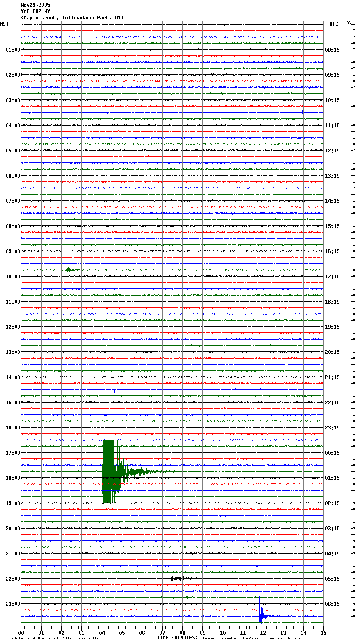Click the "23:15" UTC time label
Viewport: 357px width, 644px height.
coord(332,428)
